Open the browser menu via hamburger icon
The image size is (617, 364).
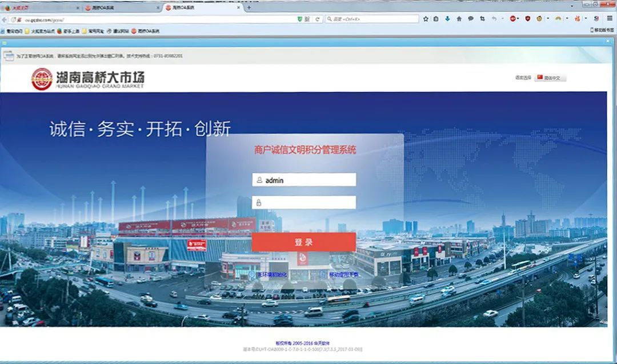(x=608, y=19)
